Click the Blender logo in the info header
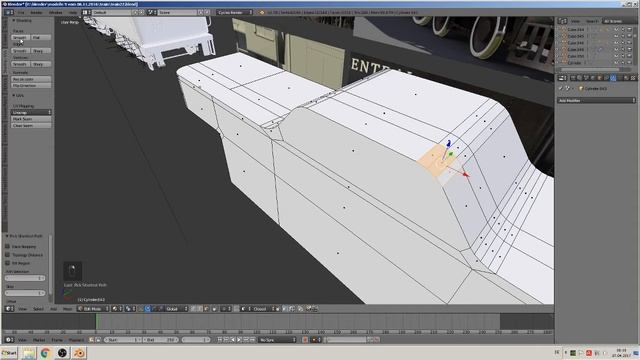 [x=262, y=12]
